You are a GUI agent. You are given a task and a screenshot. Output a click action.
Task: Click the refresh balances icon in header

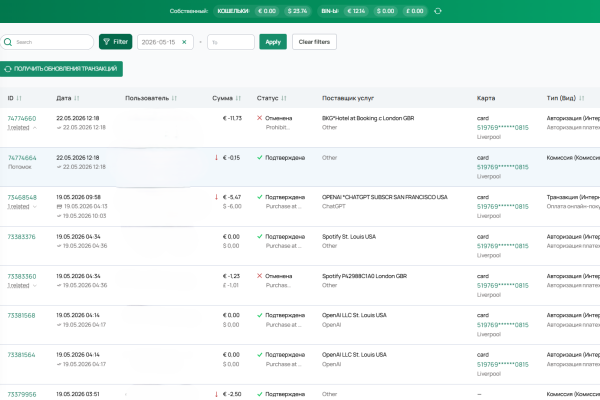(x=438, y=11)
